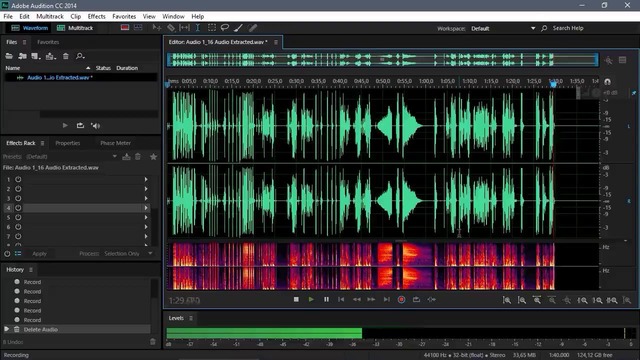Select the Marquee Selection tool

click(211, 28)
